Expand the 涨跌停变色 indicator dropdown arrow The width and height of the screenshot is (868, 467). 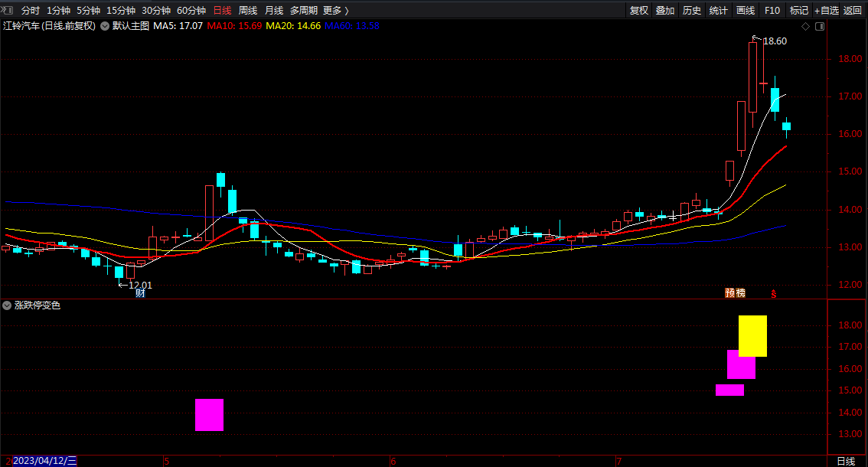7,305
